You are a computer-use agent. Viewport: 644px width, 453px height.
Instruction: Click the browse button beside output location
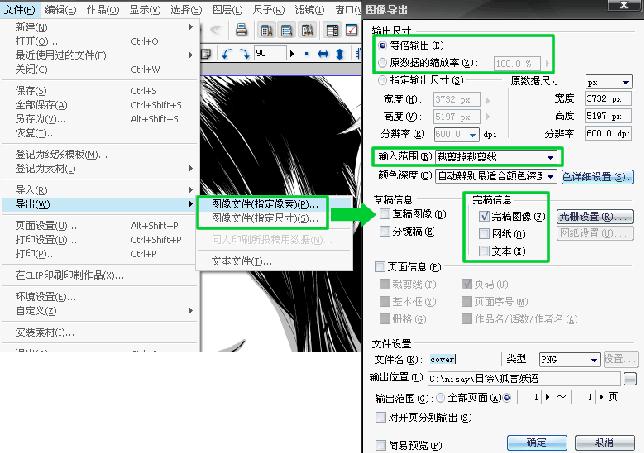point(630,378)
